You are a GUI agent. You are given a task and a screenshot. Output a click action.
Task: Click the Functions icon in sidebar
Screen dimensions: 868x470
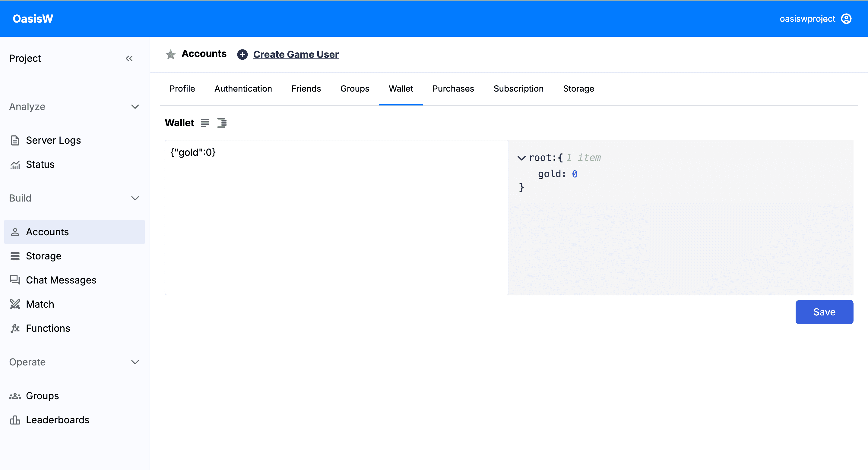pos(16,328)
